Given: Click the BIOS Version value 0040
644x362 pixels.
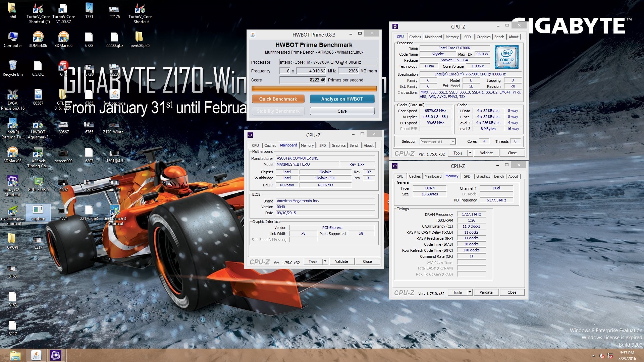Looking at the screenshot, I should point(325,207).
